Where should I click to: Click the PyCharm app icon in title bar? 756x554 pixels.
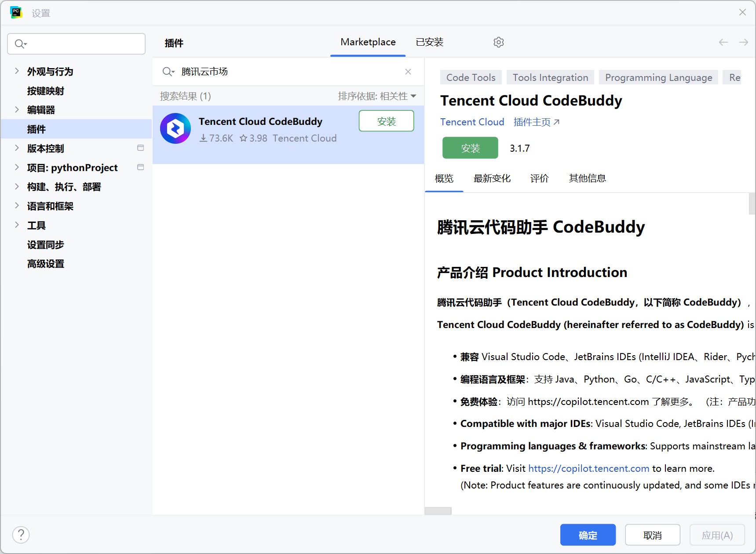pyautogui.click(x=16, y=12)
